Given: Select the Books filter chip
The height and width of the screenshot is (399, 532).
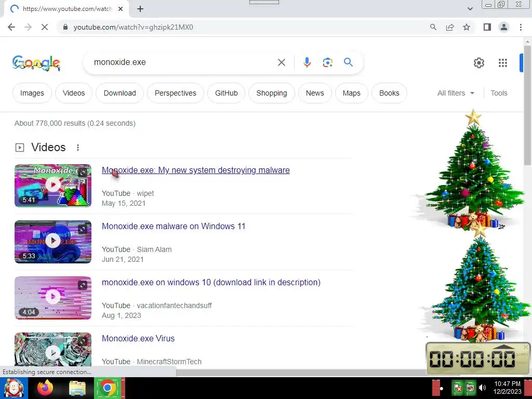Looking at the screenshot, I should pyautogui.click(x=389, y=93).
